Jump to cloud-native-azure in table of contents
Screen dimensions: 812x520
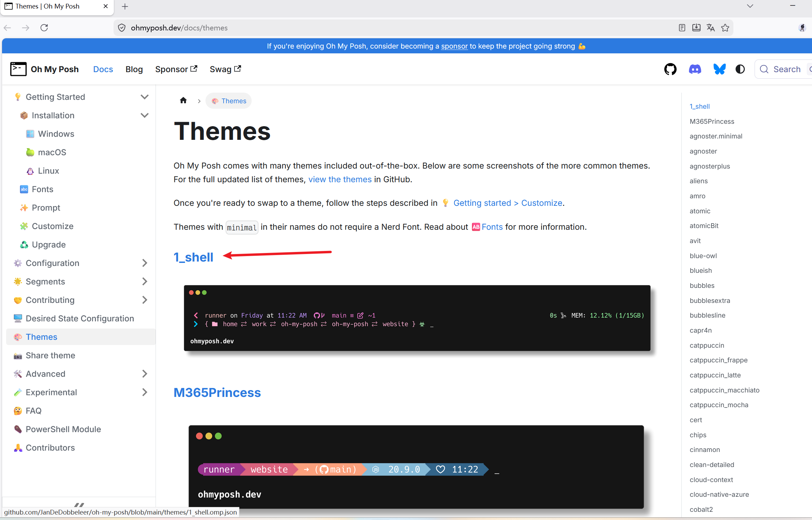coord(719,494)
